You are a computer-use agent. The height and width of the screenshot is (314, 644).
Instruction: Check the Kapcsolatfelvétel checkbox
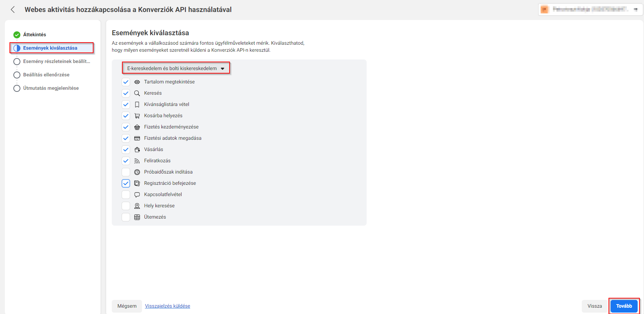(126, 195)
